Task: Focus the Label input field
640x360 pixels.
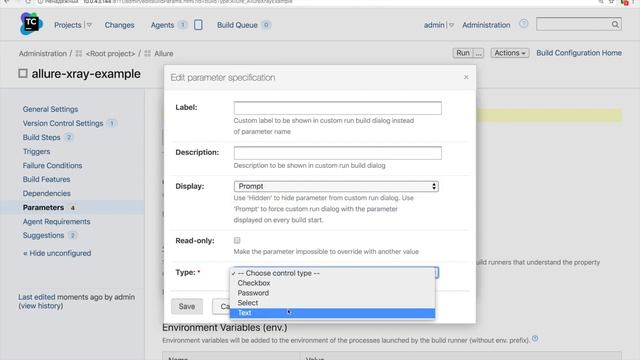Action: 338,108
